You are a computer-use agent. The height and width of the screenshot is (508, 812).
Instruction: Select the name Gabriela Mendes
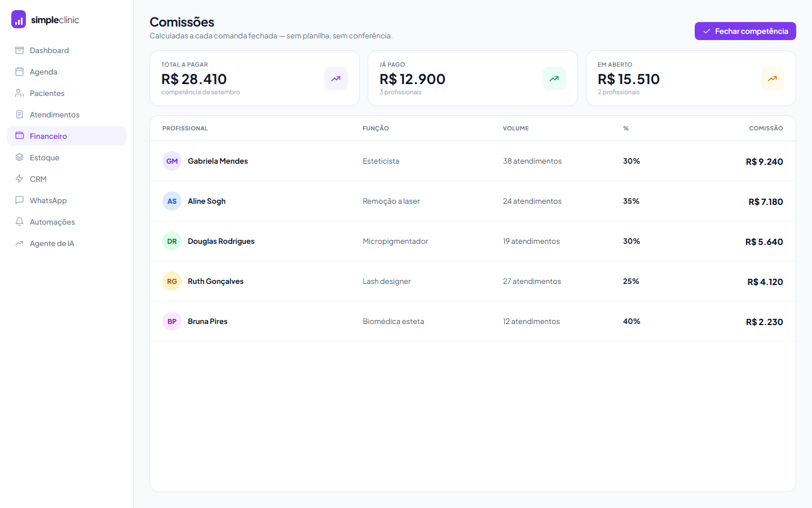point(218,161)
